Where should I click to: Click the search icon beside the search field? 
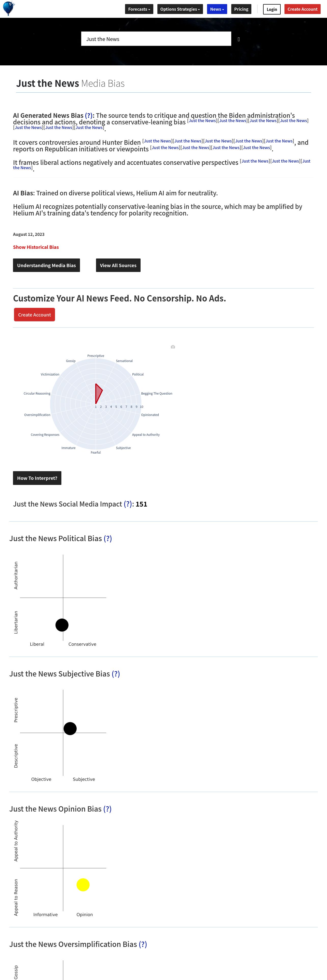pyautogui.click(x=239, y=39)
